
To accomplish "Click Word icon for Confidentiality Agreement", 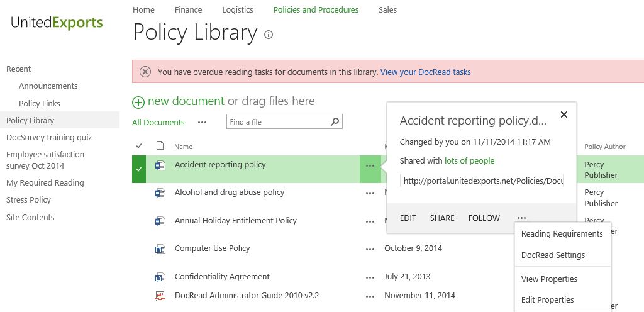I will [x=160, y=277].
